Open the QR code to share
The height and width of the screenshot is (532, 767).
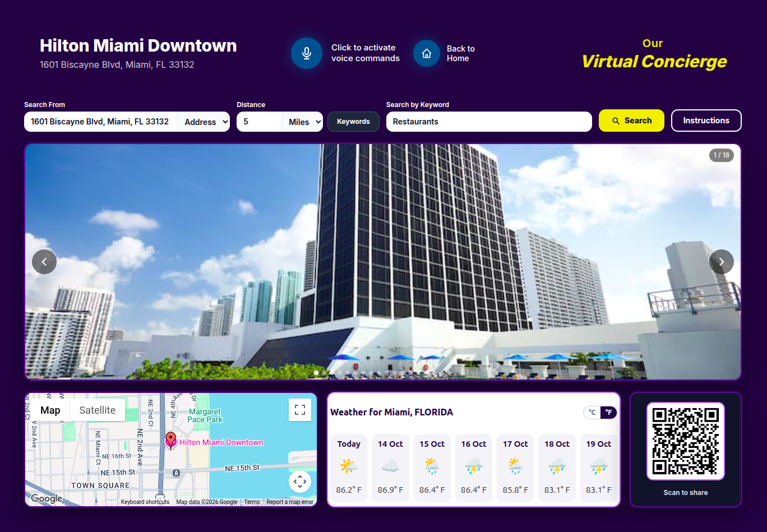click(x=686, y=441)
